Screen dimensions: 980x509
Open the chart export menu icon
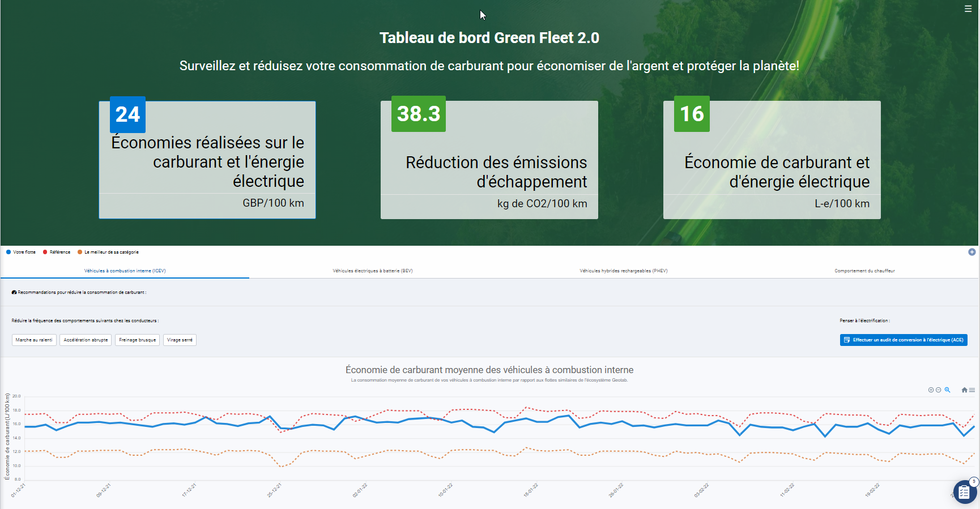(x=972, y=390)
